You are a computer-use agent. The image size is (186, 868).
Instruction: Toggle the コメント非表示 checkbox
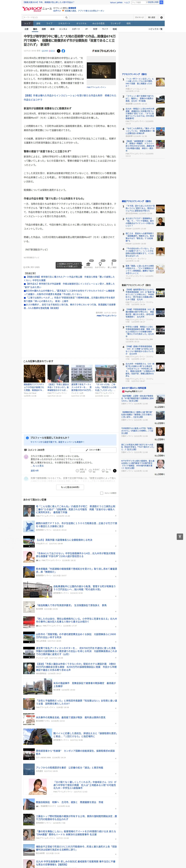pos(102,493)
